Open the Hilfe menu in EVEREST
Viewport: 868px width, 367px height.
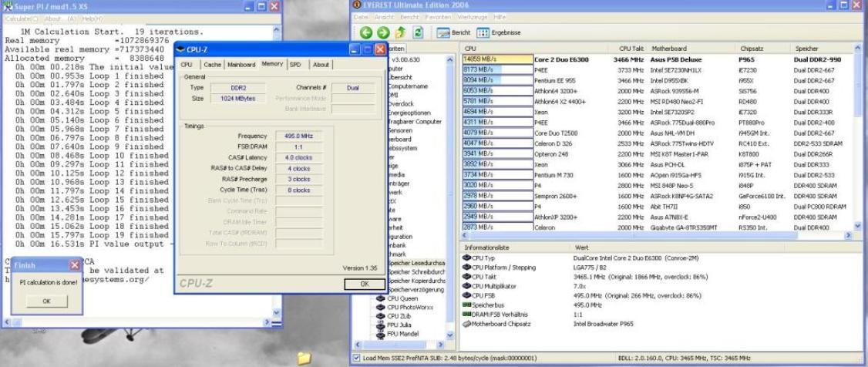500,17
